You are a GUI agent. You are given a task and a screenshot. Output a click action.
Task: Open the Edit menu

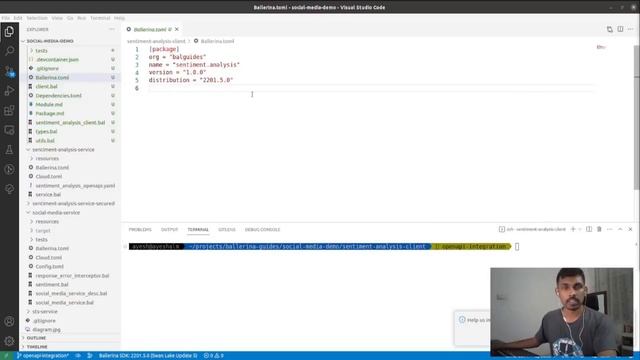(x=18, y=18)
